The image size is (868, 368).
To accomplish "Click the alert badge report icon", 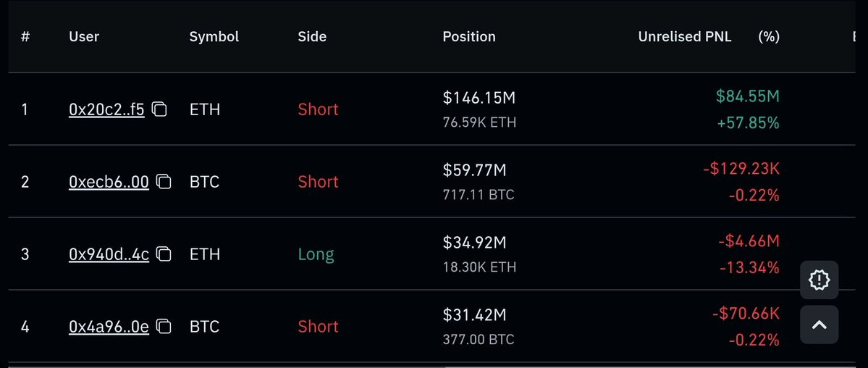I will coord(819,280).
